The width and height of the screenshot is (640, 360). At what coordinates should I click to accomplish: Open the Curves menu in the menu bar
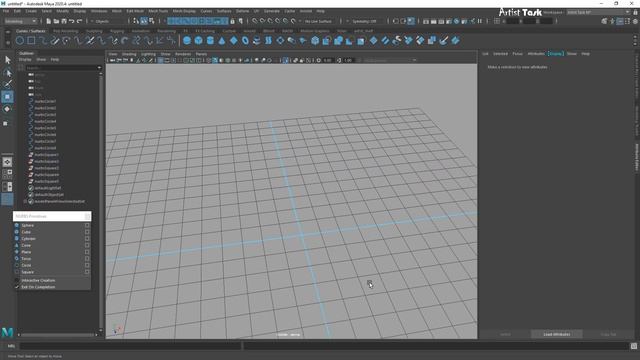click(x=206, y=11)
